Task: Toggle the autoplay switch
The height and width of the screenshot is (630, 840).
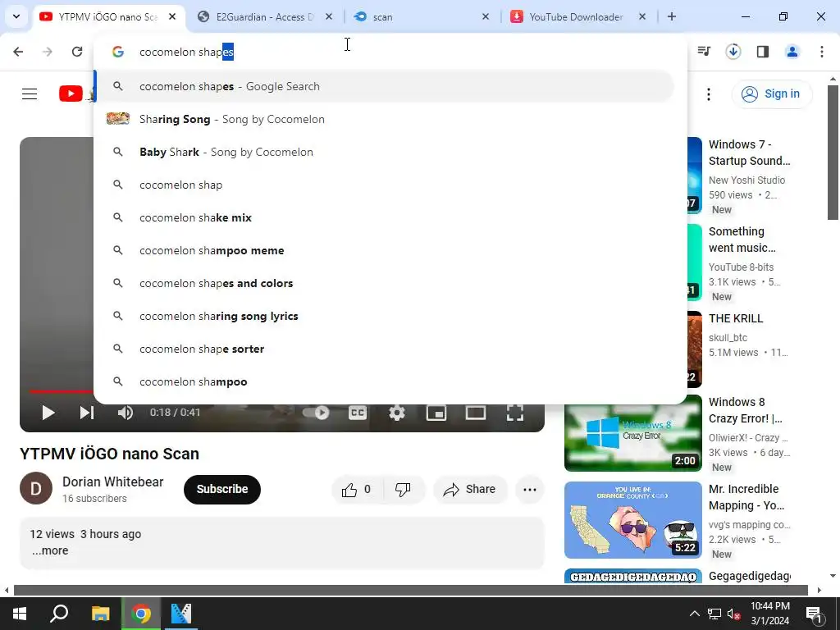Action: (x=316, y=413)
